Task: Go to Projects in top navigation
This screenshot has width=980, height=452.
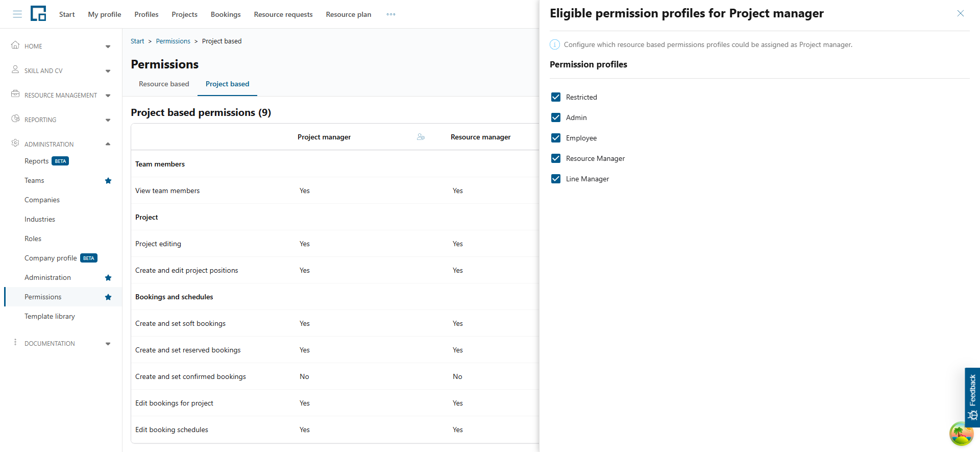Action: click(184, 14)
